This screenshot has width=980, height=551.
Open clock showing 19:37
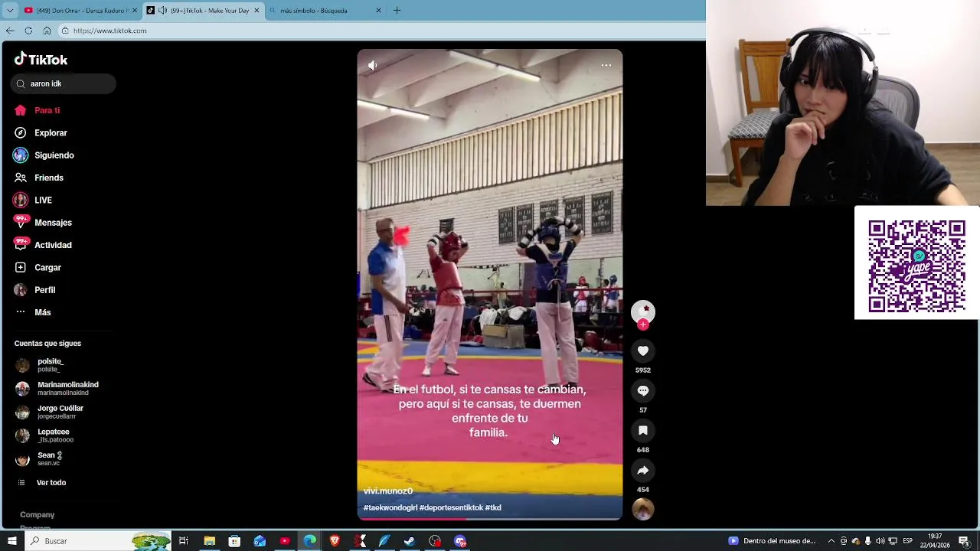click(934, 541)
